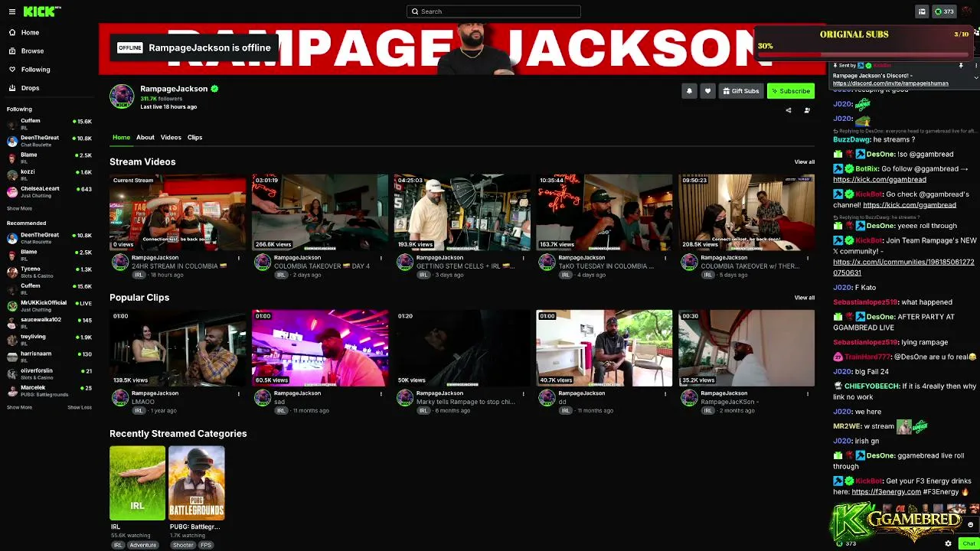The width and height of the screenshot is (980, 551).
Task: Switch to the Videos tab
Action: (x=171, y=138)
